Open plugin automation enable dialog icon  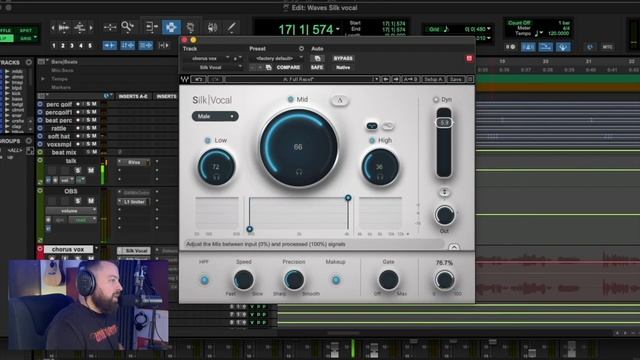point(317,58)
